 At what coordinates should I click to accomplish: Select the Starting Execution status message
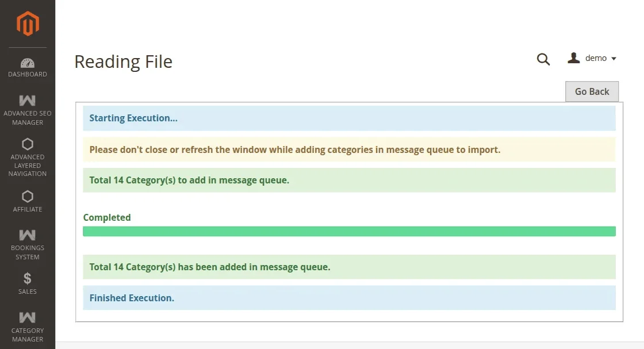coord(348,118)
